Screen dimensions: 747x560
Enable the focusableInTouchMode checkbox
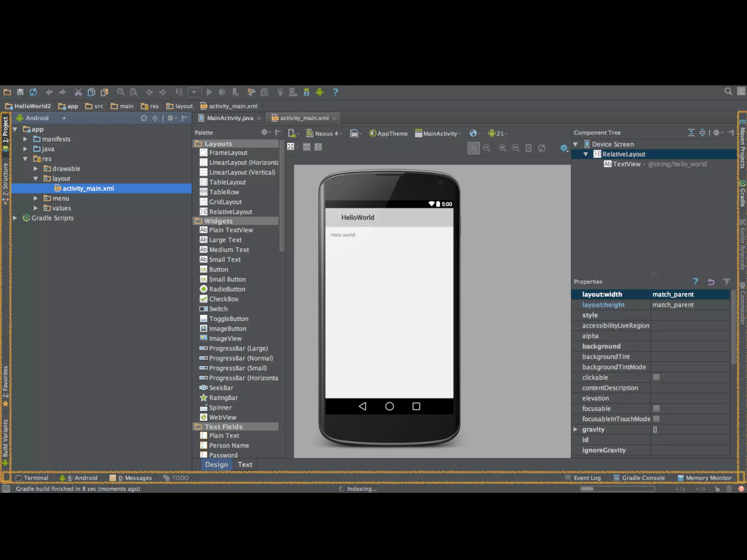[x=656, y=419]
